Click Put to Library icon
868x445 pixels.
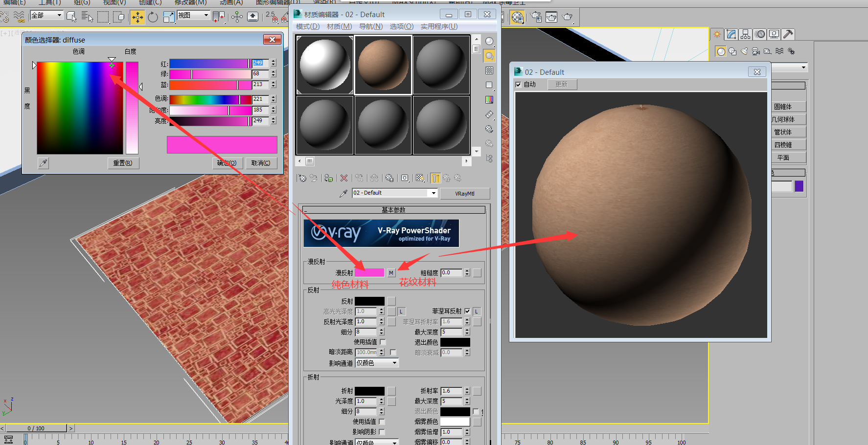click(x=389, y=178)
